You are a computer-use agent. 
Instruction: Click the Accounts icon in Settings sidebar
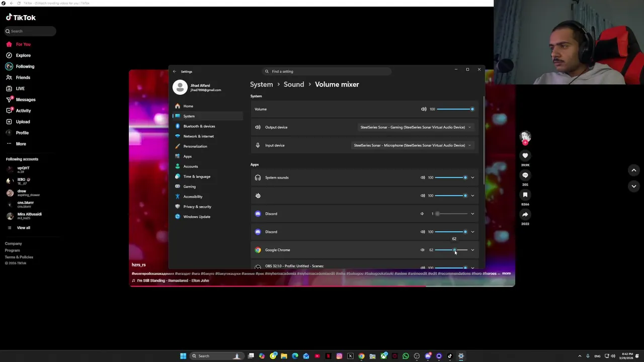coord(178,166)
